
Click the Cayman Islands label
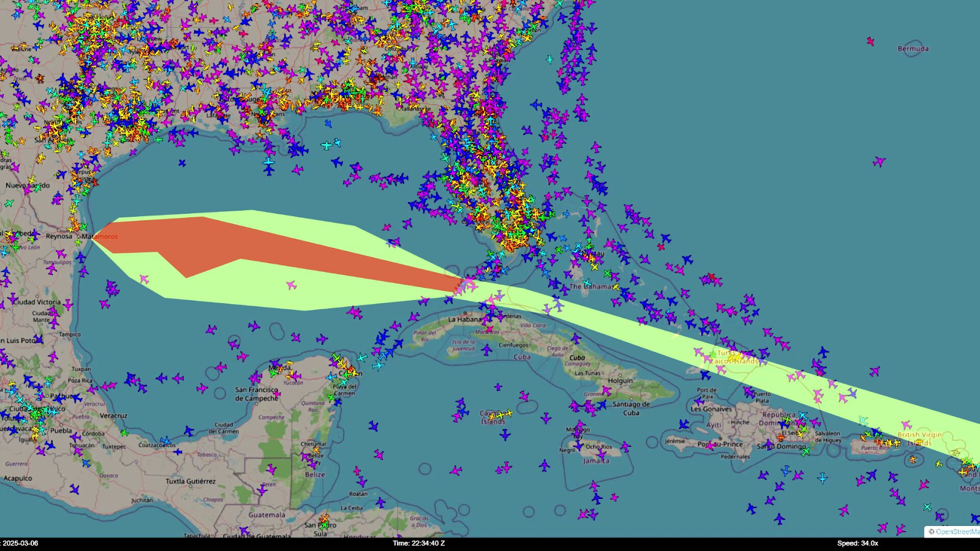point(493,418)
